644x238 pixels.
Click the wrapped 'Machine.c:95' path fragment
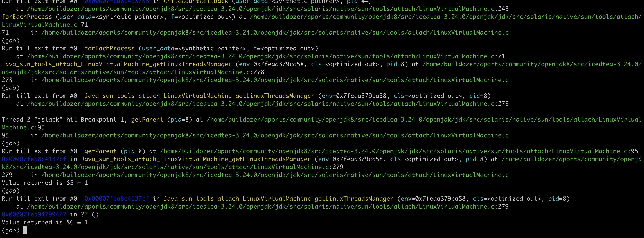[x=23, y=127]
